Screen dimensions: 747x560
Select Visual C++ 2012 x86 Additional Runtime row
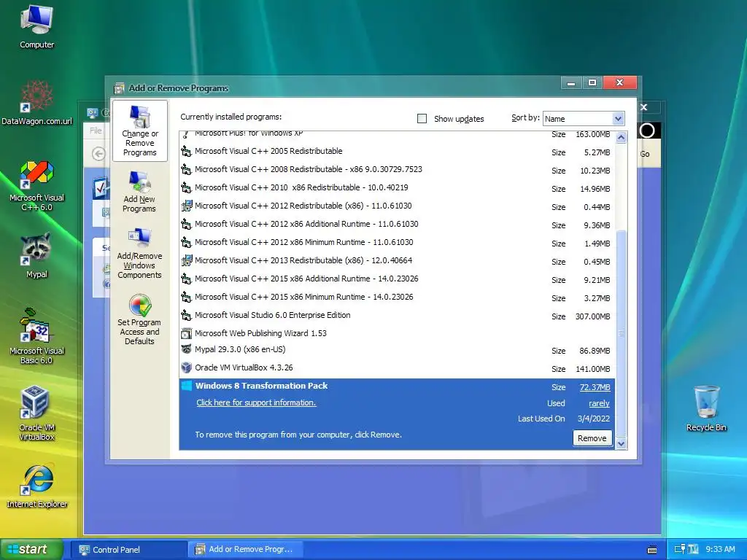point(397,225)
